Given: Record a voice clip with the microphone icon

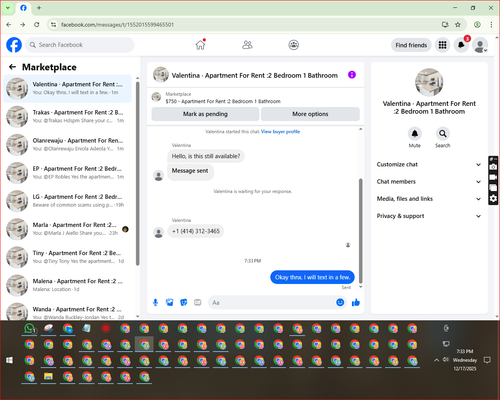Looking at the screenshot, I should [155, 302].
